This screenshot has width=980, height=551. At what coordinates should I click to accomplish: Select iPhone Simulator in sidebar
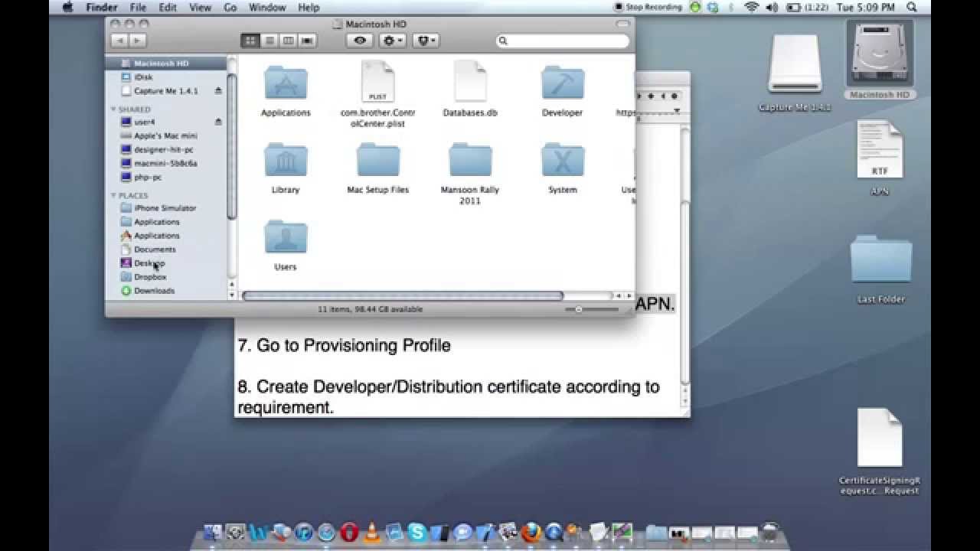tap(165, 208)
